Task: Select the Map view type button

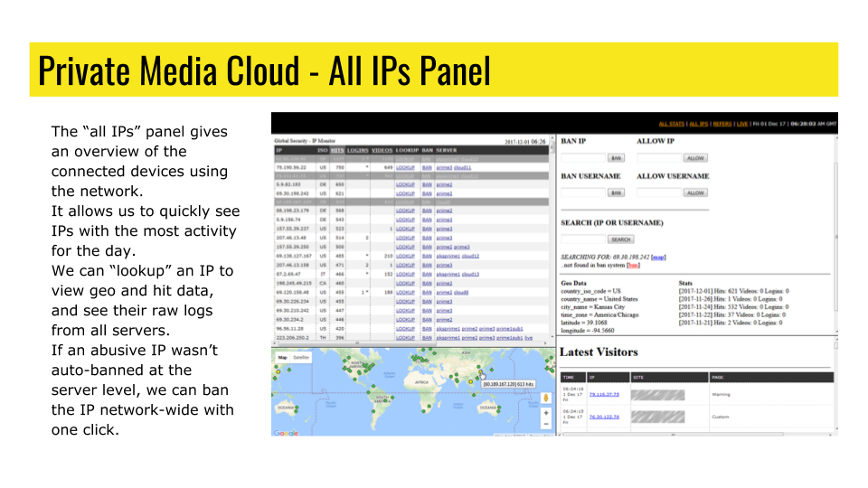Action: (281, 357)
